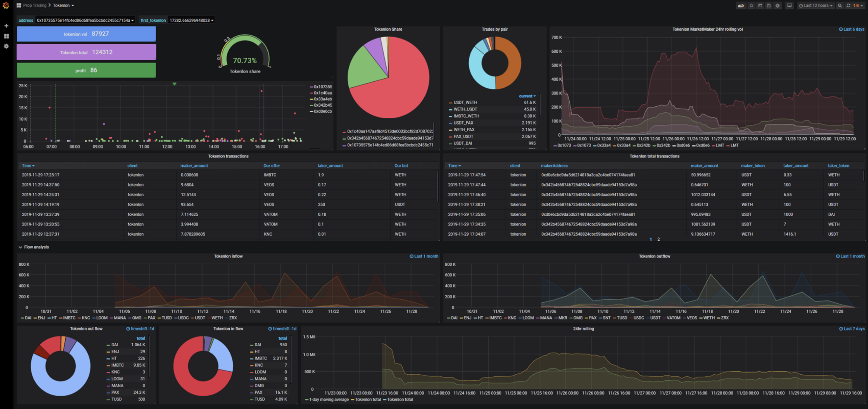
Task: Collapse the Flow analysis row
Action: [x=34, y=247]
